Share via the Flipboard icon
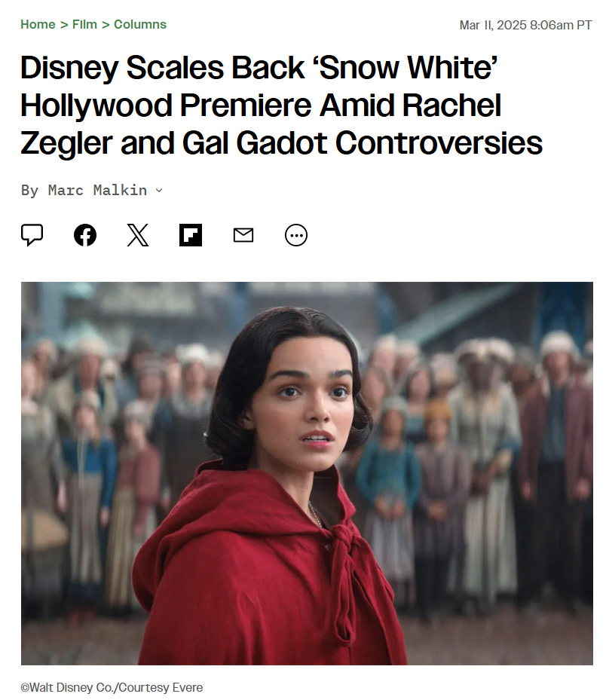Image resolution: width=606 pixels, height=700 pixels. pyautogui.click(x=190, y=235)
